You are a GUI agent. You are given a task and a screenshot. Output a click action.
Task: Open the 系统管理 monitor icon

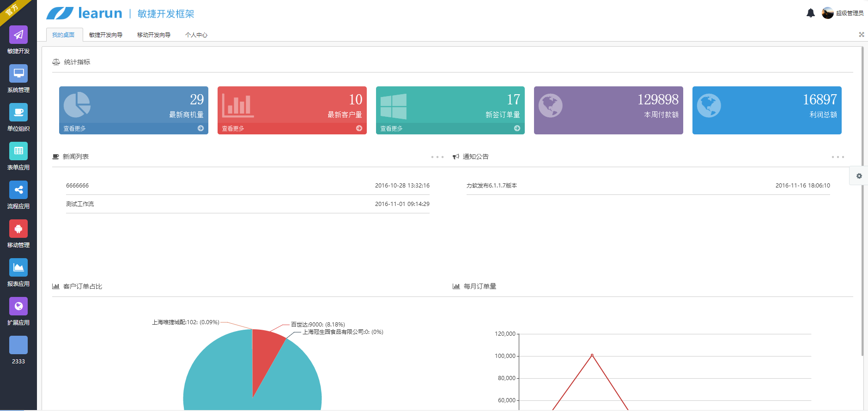point(18,73)
